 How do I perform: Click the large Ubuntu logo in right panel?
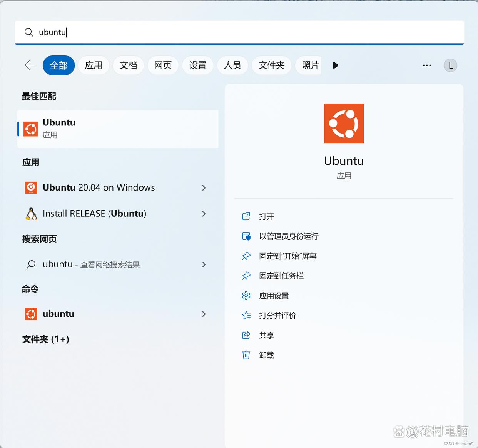coord(344,123)
